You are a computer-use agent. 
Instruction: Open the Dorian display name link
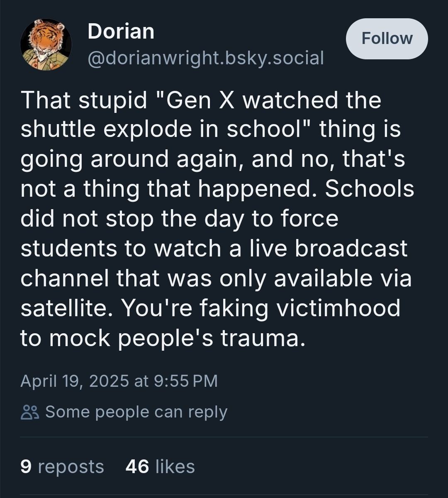click(121, 32)
